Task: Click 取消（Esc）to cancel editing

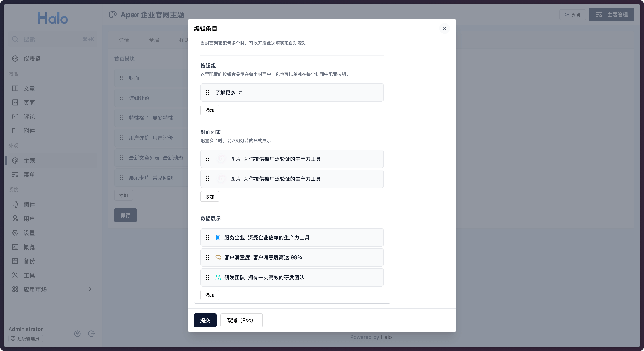Action: [x=241, y=320]
